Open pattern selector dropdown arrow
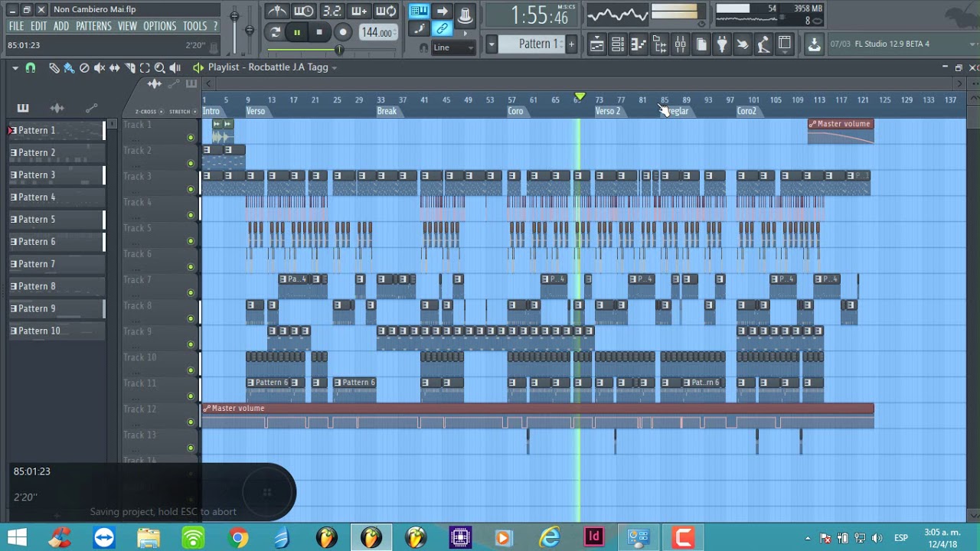Screen dimensions: 980x551 tap(492, 44)
